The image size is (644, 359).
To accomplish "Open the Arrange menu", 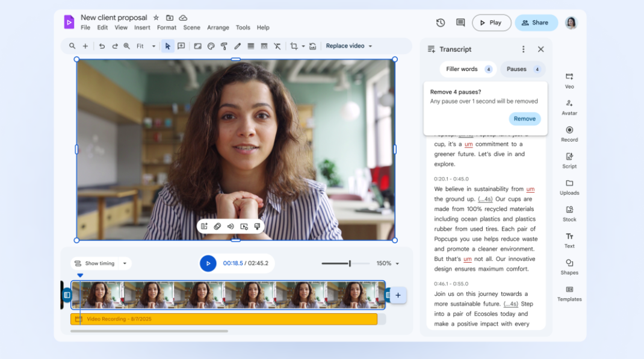I will 218,28.
